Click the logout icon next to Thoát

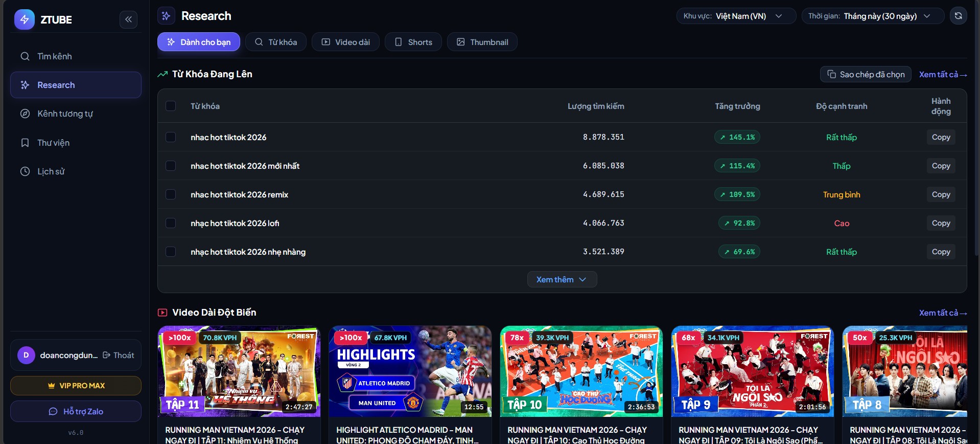coord(106,355)
